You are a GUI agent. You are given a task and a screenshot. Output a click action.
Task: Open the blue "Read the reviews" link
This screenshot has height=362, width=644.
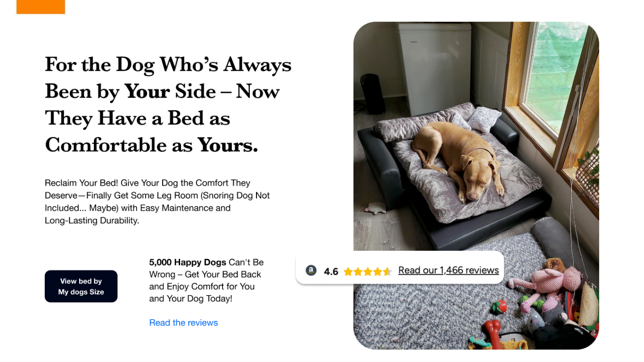pyautogui.click(x=183, y=323)
